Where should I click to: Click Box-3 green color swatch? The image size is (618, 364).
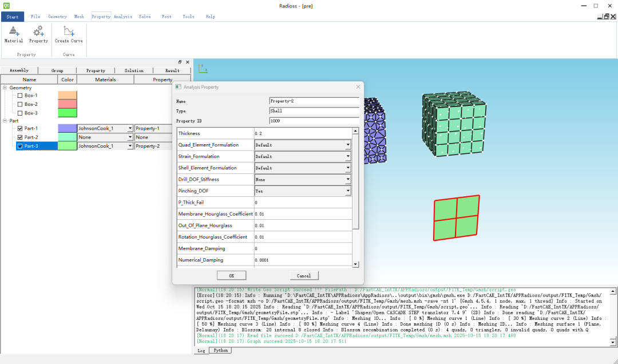click(x=68, y=113)
